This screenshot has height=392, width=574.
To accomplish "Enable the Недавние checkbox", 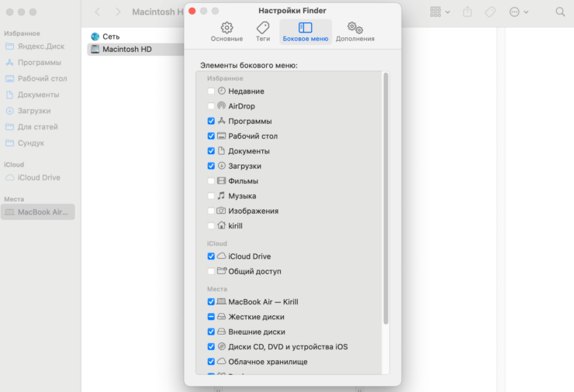I will [211, 91].
